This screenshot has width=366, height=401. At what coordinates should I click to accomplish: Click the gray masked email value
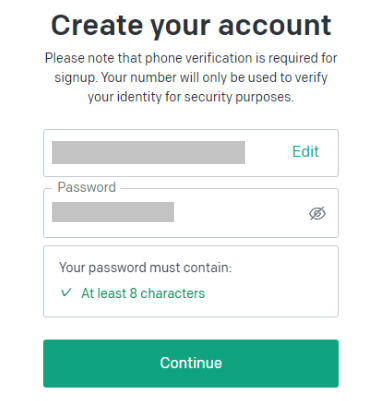(x=148, y=152)
